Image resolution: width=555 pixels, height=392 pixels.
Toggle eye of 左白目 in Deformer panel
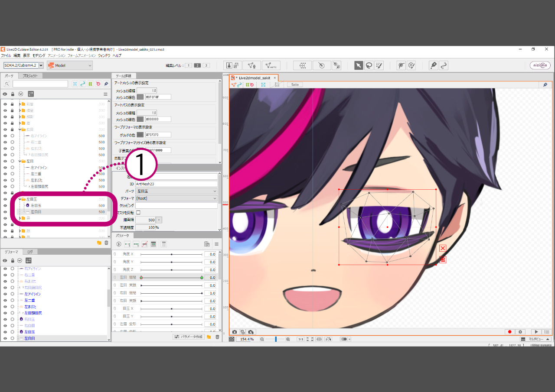(5, 338)
